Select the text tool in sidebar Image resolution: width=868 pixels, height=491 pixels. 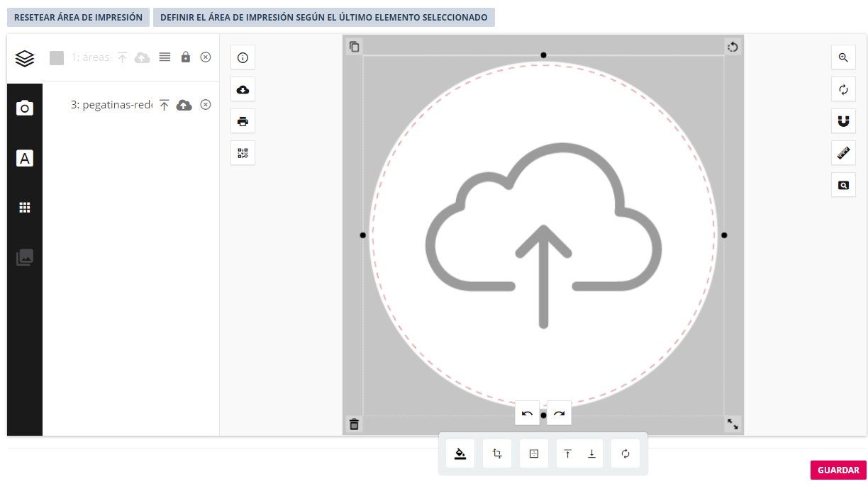click(x=25, y=158)
